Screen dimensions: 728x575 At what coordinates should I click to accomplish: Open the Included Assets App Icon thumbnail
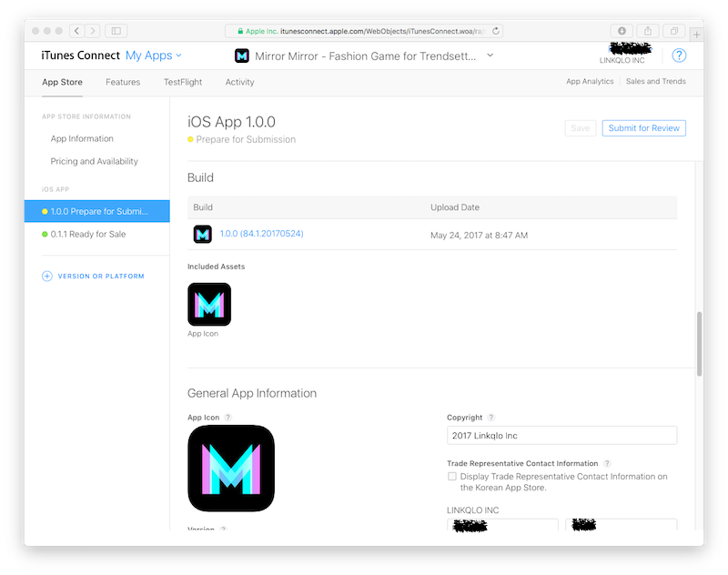209,305
